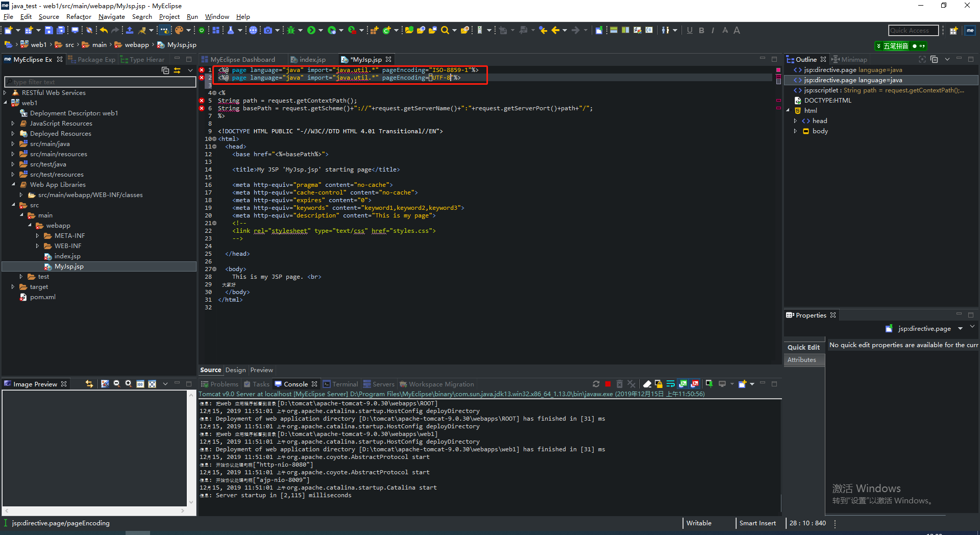Open the Open Perspective icon
The image size is (980, 535).
point(953,31)
